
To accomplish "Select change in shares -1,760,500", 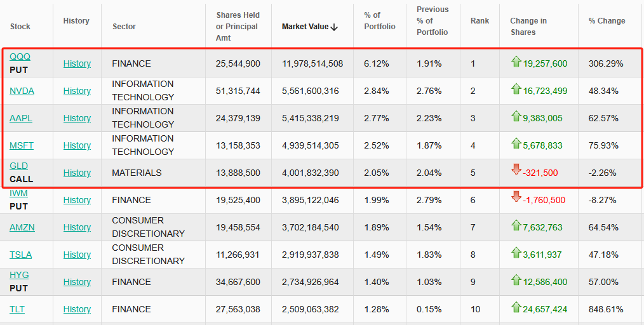I will tap(544, 200).
